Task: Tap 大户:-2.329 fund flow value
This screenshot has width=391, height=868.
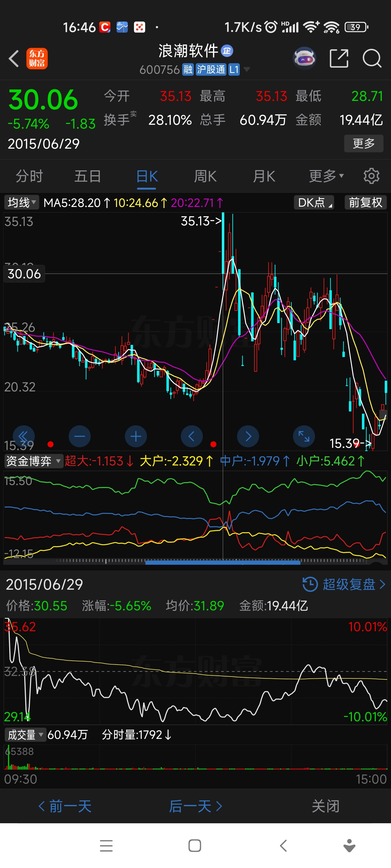Action: 176,461
